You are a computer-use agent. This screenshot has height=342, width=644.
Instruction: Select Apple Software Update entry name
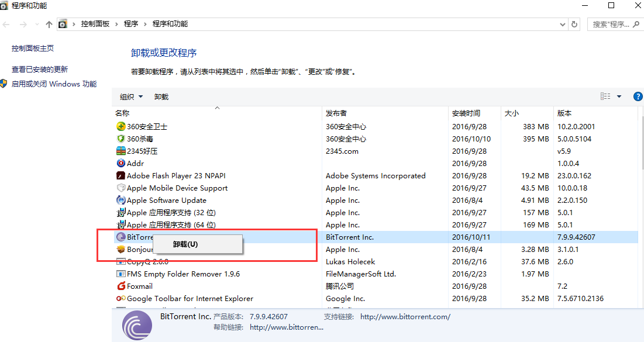[166, 201]
